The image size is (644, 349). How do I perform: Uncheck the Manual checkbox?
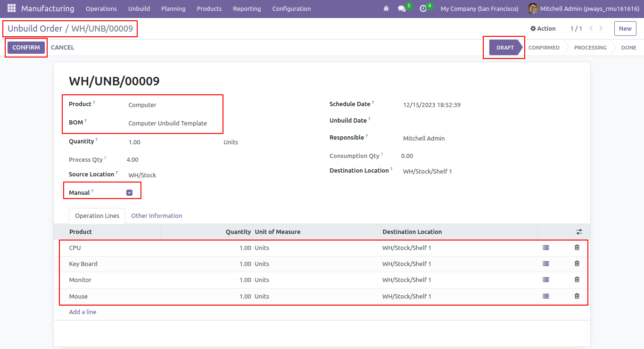(130, 192)
